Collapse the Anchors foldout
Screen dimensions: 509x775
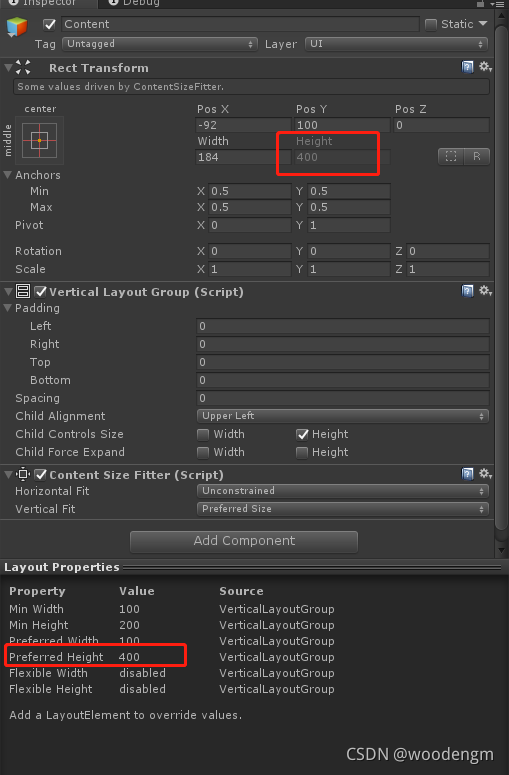click(x=8, y=175)
